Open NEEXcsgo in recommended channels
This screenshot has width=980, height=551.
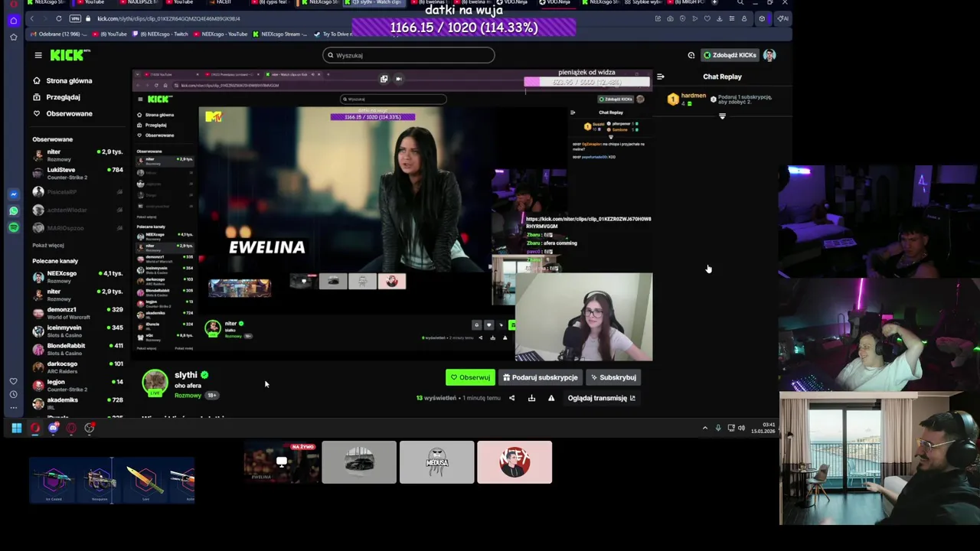pos(77,277)
